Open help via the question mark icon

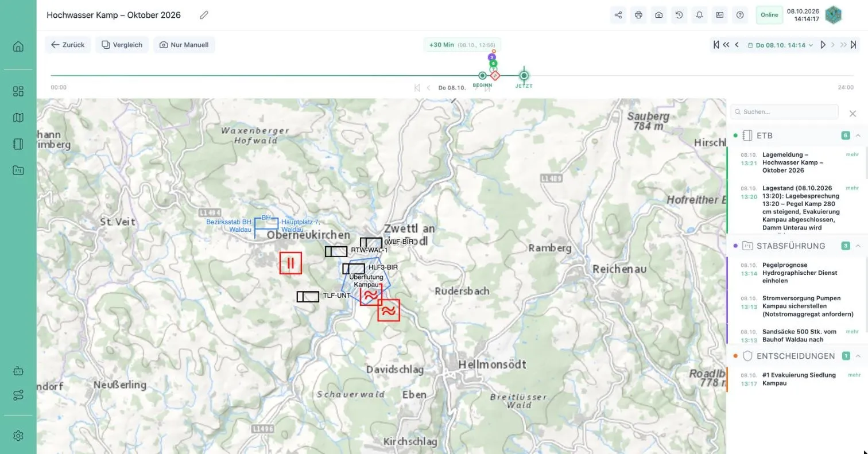click(x=740, y=15)
